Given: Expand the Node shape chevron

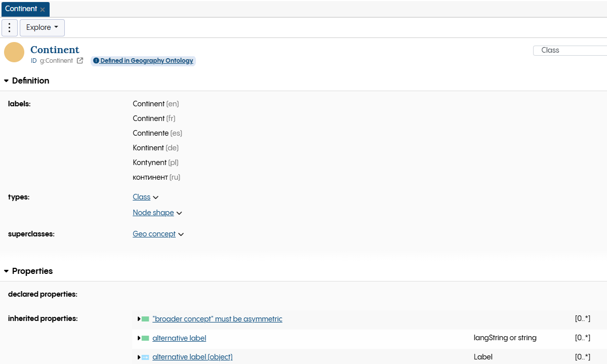Looking at the screenshot, I should coord(179,213).
